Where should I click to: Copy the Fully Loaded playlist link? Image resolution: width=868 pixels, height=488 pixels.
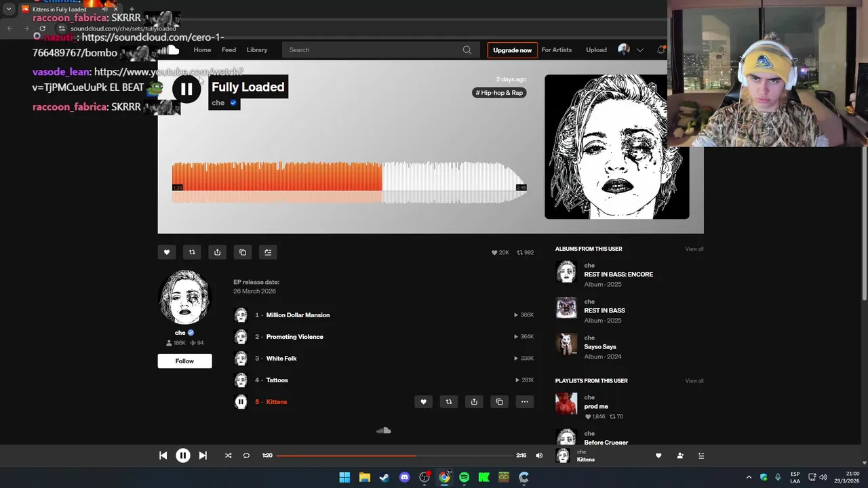pos(243,252)
